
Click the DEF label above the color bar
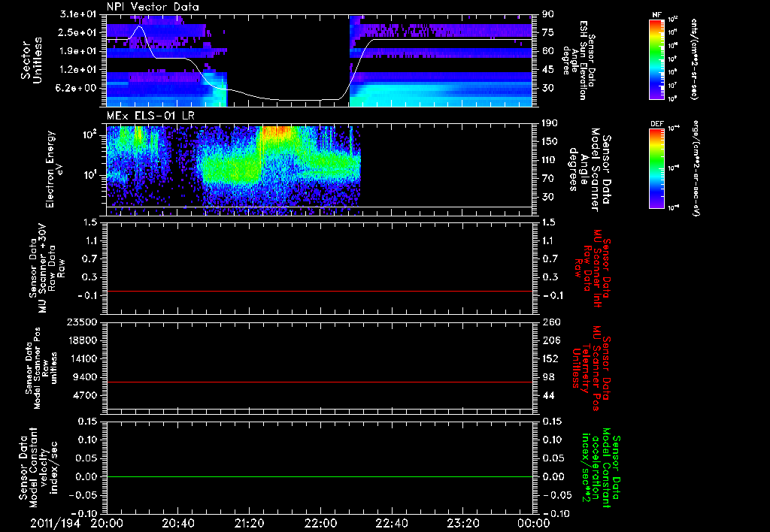656,124
